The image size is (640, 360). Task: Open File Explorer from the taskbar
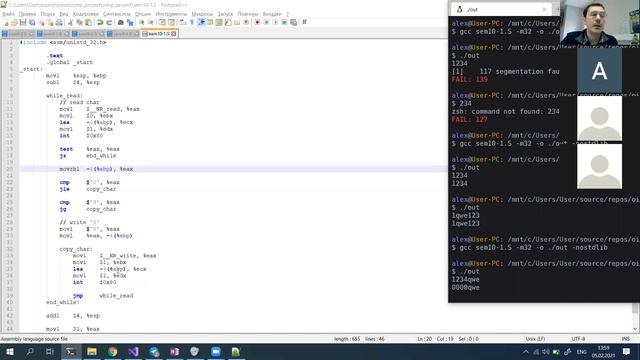point(92,351)
